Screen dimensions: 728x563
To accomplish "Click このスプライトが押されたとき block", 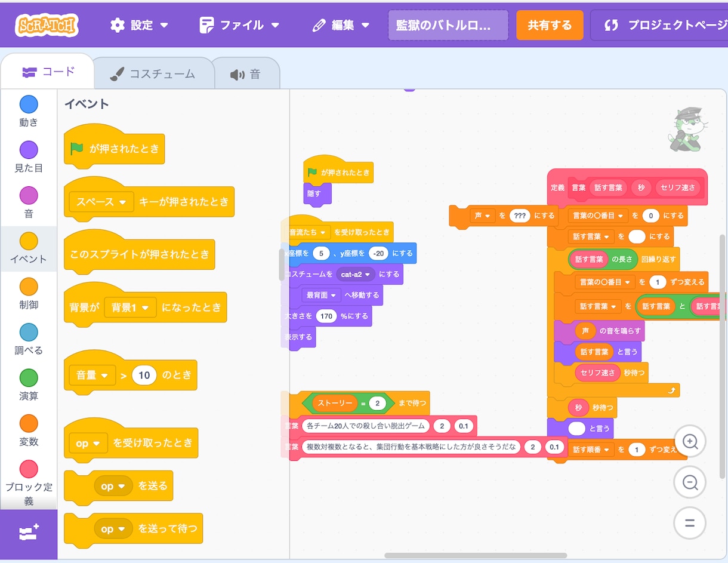I will [139, 254].
